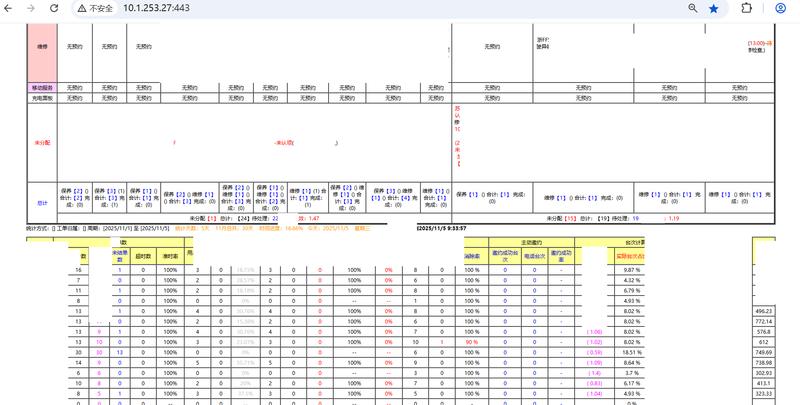Click the grey 37.5% cell

(x=245, y=393)
